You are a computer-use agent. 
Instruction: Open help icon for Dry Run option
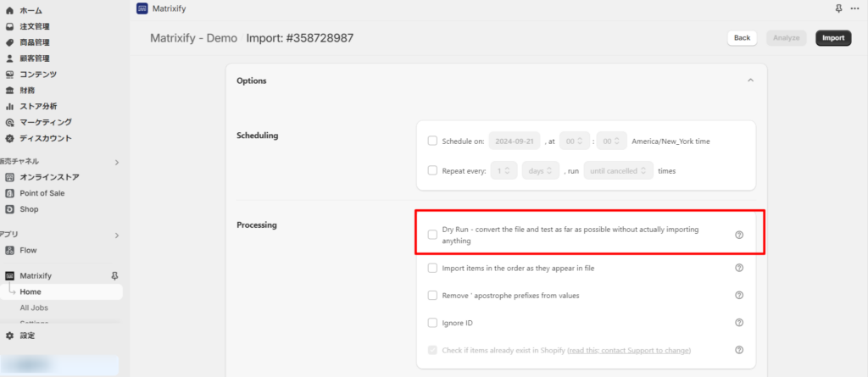point(738,235)
